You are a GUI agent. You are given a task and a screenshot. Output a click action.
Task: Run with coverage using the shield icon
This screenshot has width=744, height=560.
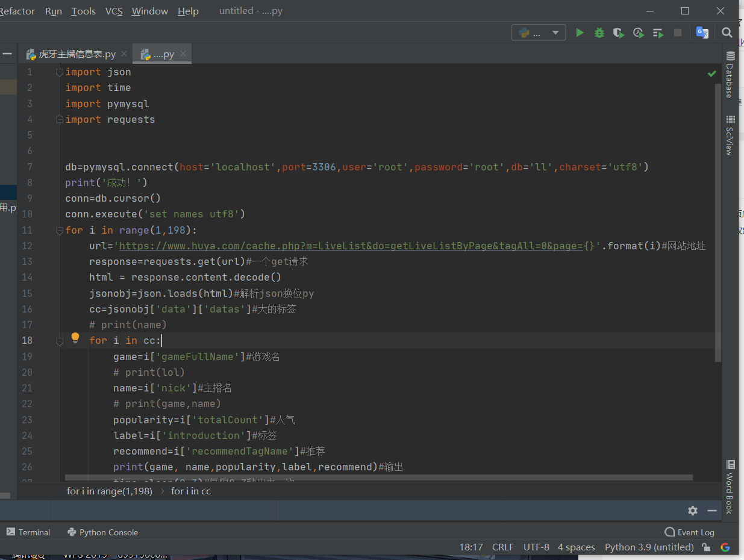(618, 33)
